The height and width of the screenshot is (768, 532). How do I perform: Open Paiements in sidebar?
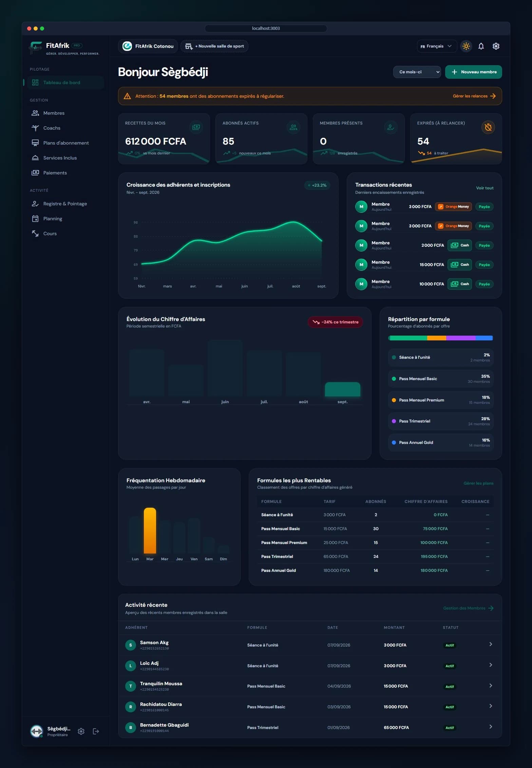pyautogui.click(x=65, y=173)
